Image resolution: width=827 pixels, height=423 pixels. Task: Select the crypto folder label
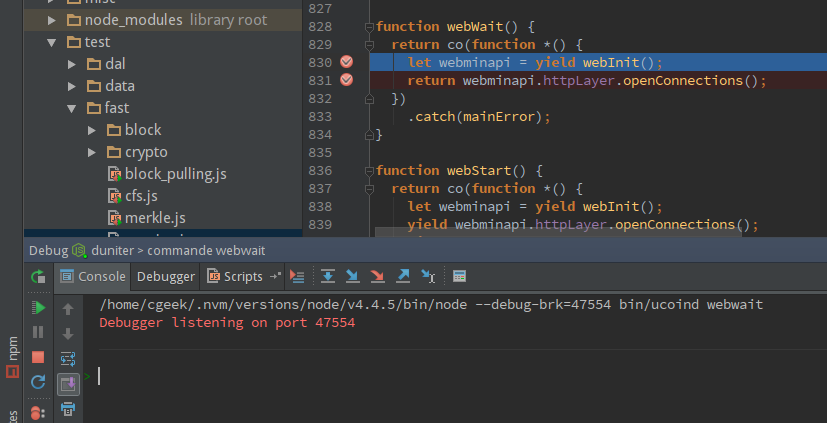(146, 152)
